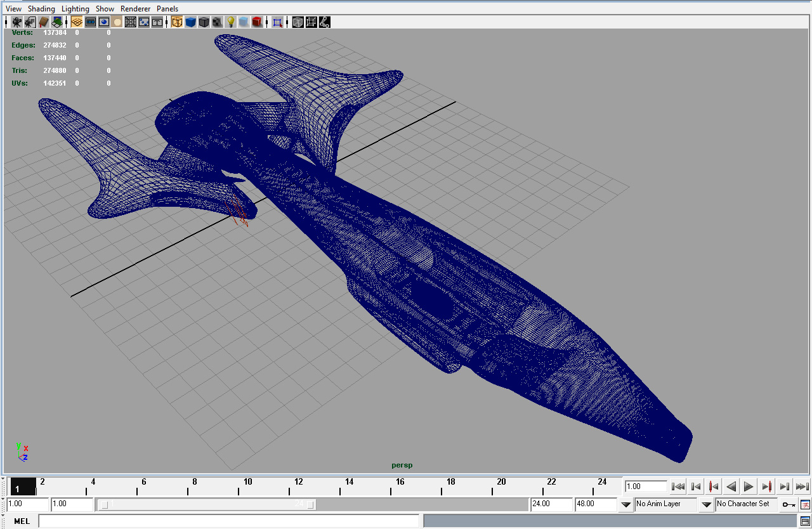This screenshot has height=529, width=812.
Task: Turn on use all lights bulb
Action: click(x=231, y=22)
